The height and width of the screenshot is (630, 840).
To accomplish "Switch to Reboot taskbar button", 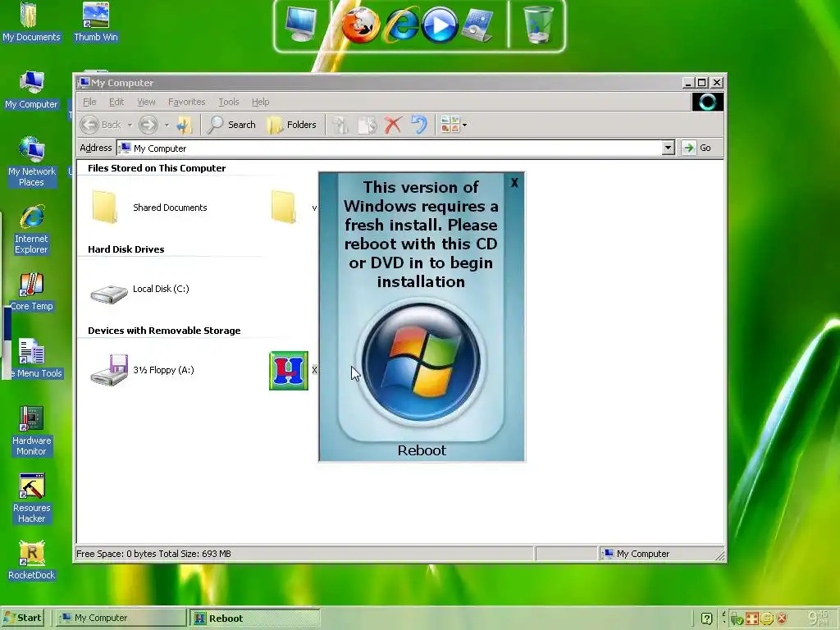I will (254, 618).
